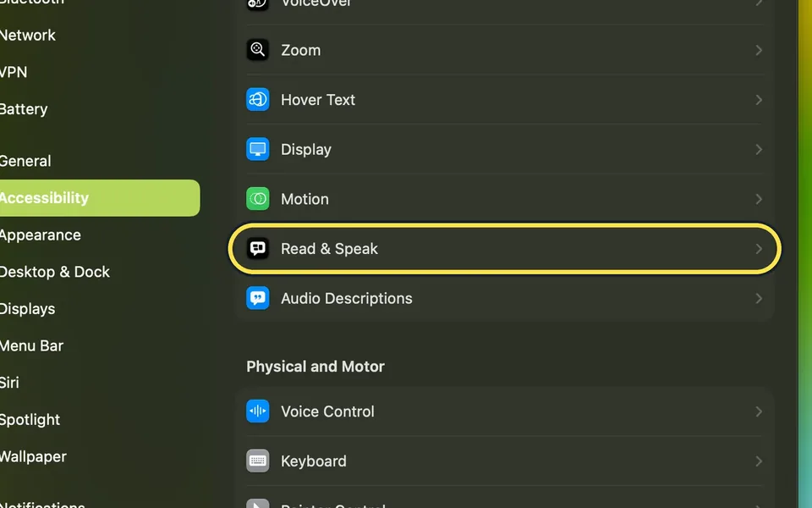Click the Audio Descriptions label
Image resolution: width=812 pixels, height=508 pixels.
click(x=347, y=299)
